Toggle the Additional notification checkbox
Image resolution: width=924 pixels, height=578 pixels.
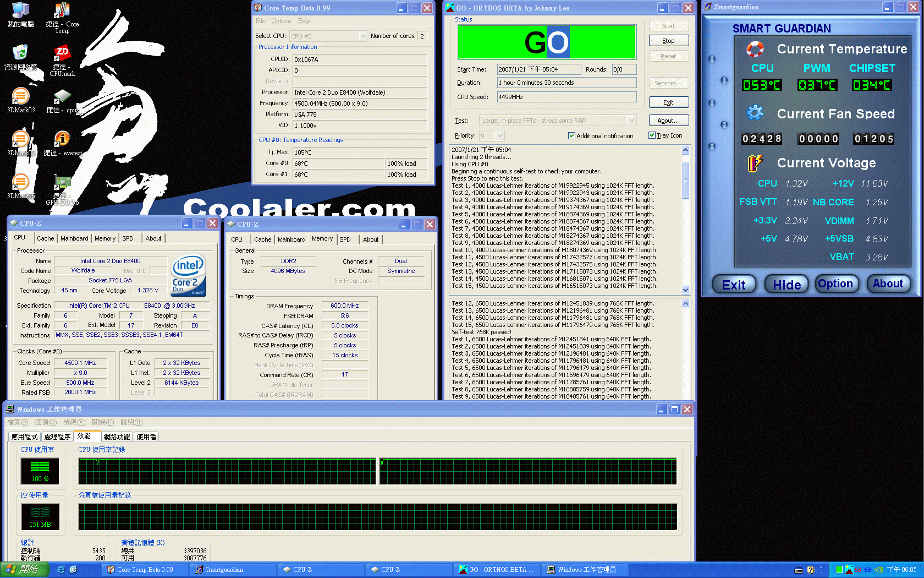tap(571, 135)
